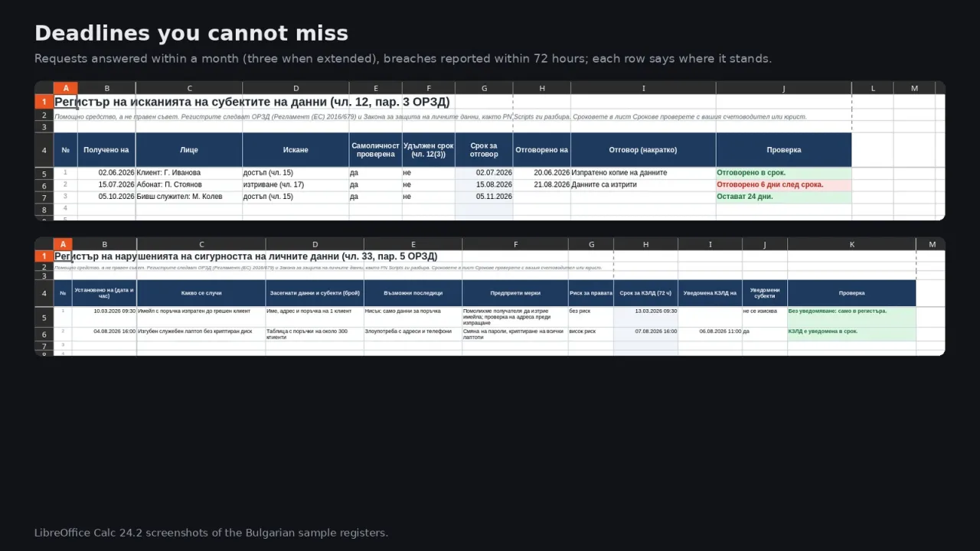This screenshot has height=551, width=980.
Task: Click the 'Какво се случи' header cell
Action: tap(201, 293)
